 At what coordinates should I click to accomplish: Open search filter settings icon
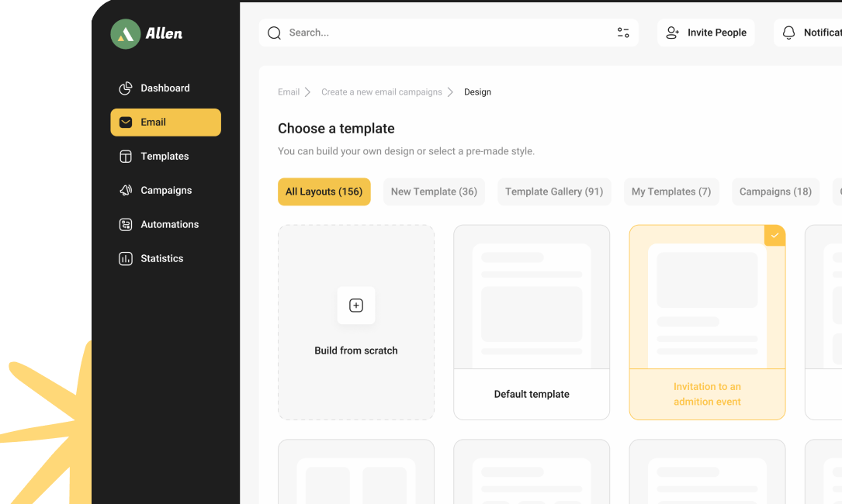coord(623,33)
